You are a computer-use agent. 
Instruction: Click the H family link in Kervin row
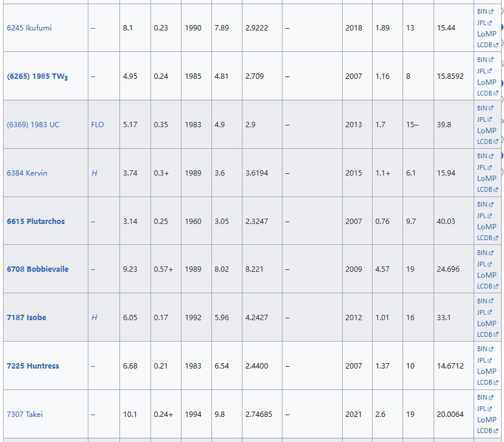(x=94, y=173)
